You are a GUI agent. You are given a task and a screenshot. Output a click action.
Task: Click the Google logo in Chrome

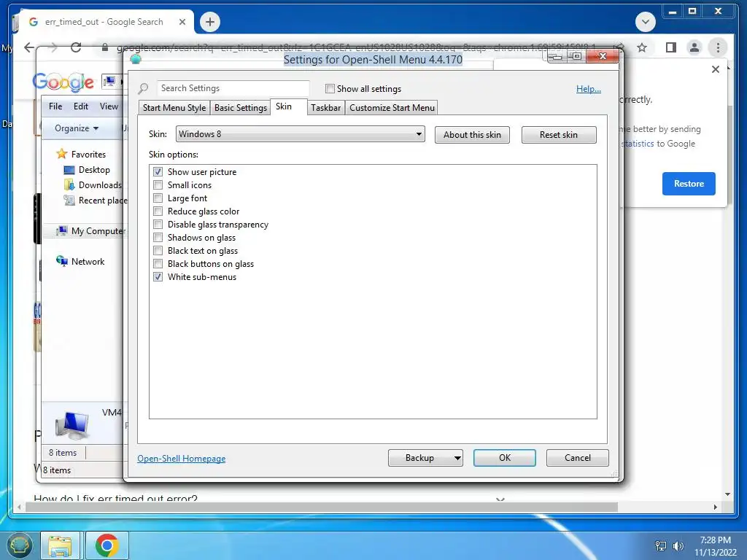[63, 82]
